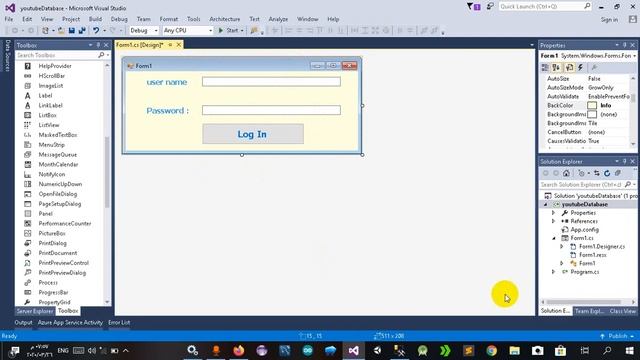The width and height of the screenshot is (640, 360).
Task: Switch Properties to Alphabetical sort
Action: click(x=556, y=67)
